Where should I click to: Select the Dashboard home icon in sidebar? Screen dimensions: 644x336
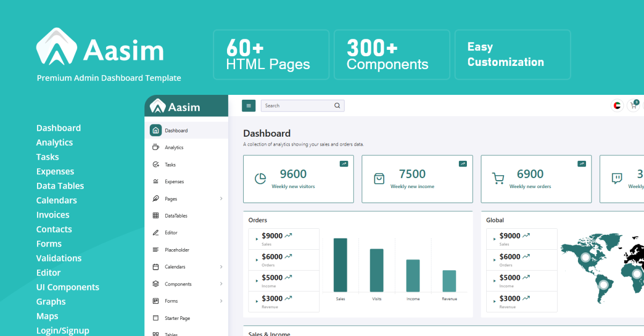pyautogui.click(x=156, y=130)
